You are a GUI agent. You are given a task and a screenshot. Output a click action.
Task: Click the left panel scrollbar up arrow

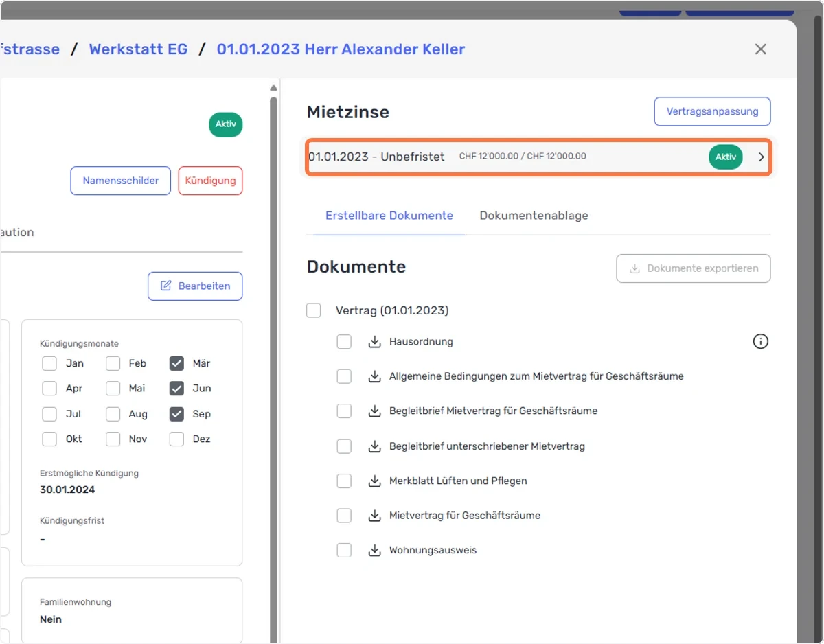[273, 88]
